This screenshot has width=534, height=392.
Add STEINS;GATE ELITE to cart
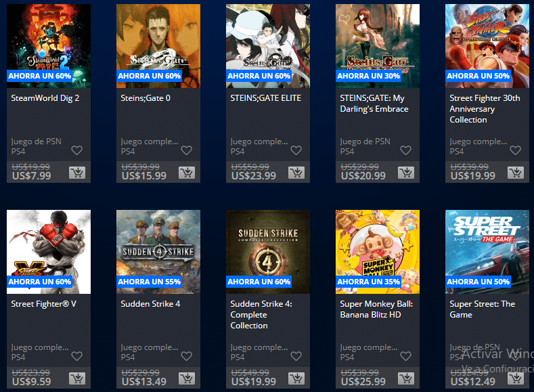click(x=296, y=173)
